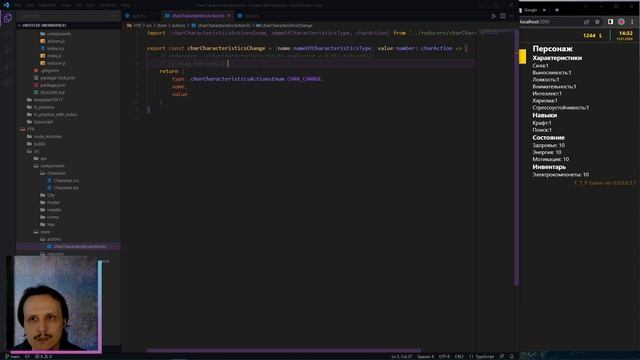This screenshot has height=360, width=640.
Task: Click the 14:32 clock in game header
Action: click(625, 33)
